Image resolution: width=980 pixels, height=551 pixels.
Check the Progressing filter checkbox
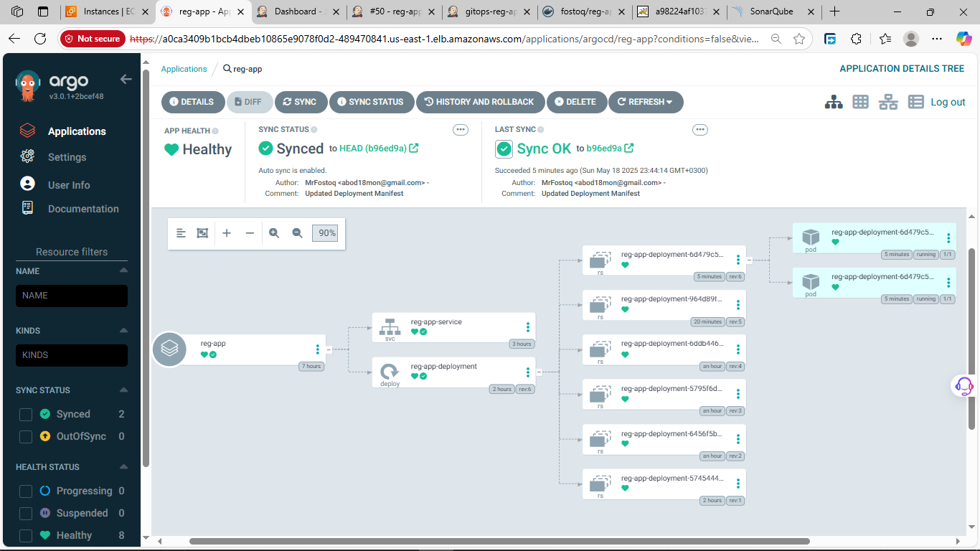(x=26, y=491)
